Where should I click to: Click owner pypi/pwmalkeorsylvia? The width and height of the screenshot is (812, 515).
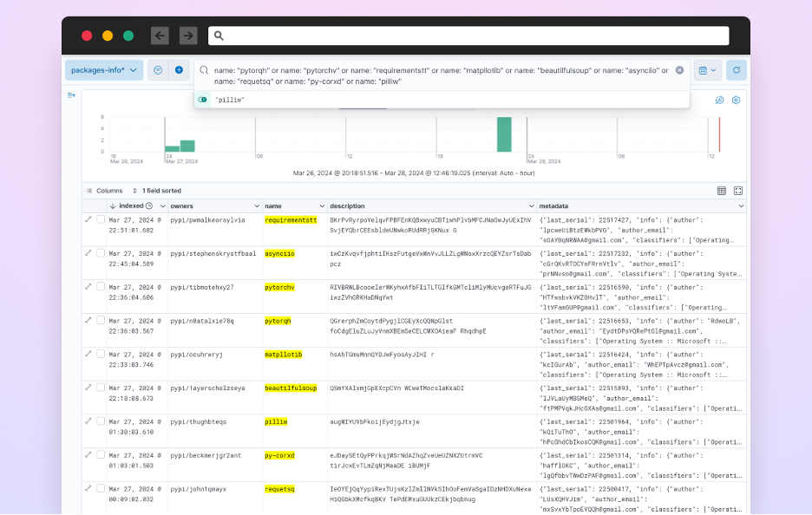(207, 220)
